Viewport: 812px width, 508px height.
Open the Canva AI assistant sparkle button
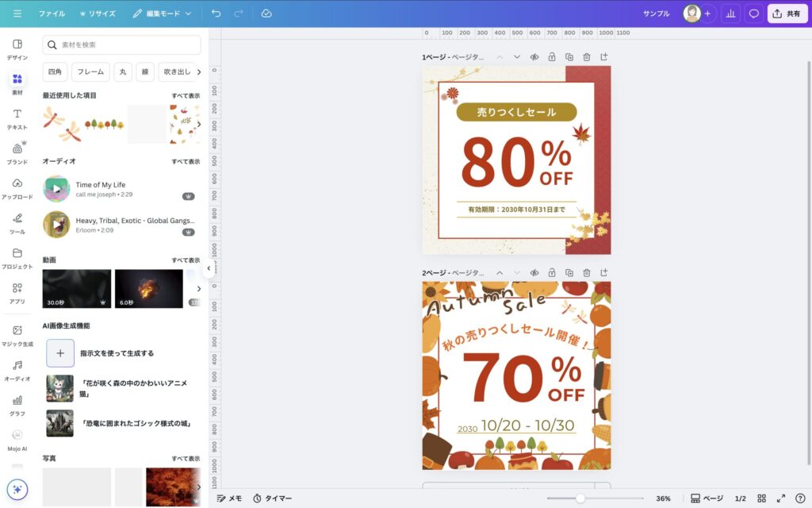click(17, 490)
